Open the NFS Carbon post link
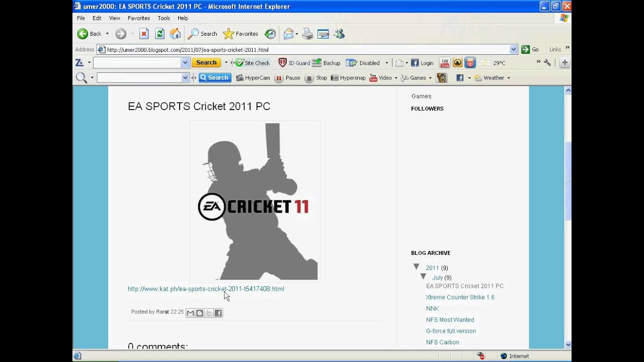 coord(443,342)
